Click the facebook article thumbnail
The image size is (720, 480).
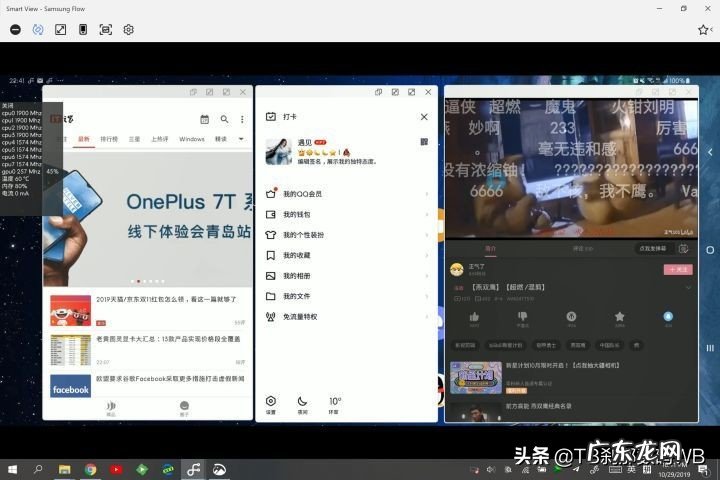click(70, 386)
